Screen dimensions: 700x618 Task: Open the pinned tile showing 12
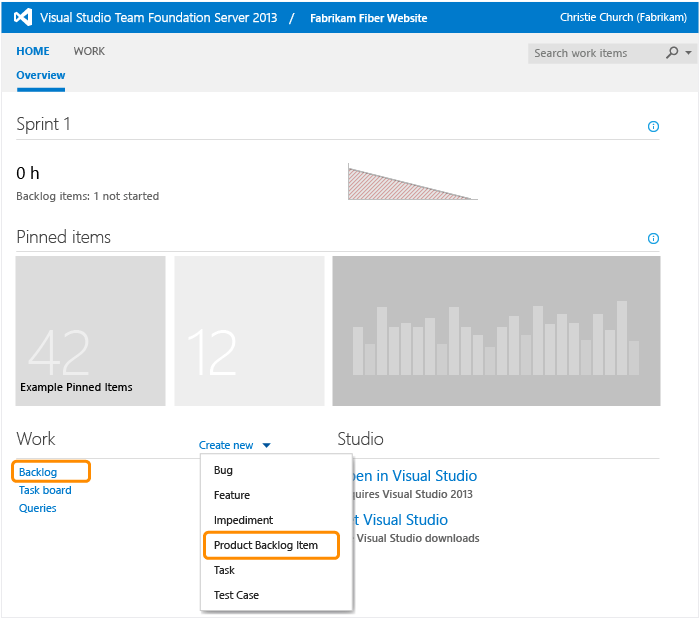[249, 331]
